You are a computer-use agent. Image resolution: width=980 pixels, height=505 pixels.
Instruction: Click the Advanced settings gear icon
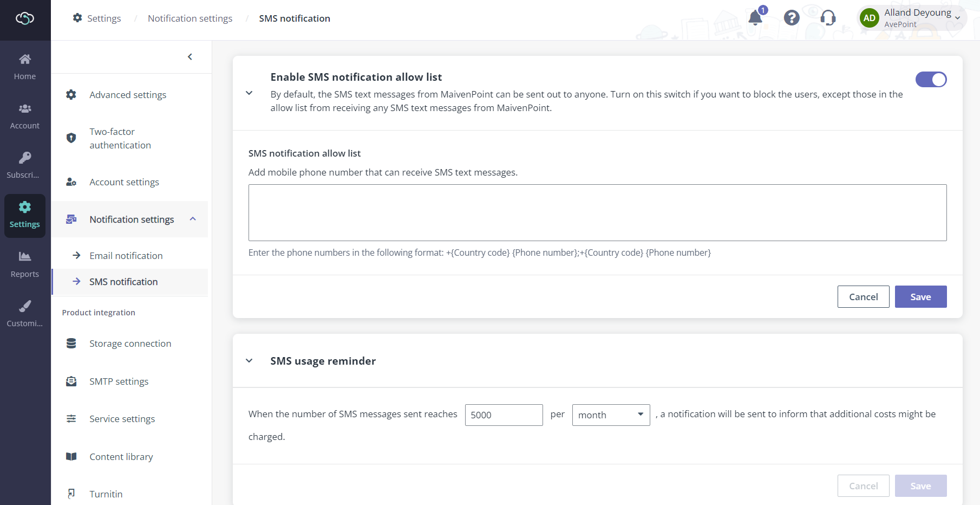[x=71, y=95]
